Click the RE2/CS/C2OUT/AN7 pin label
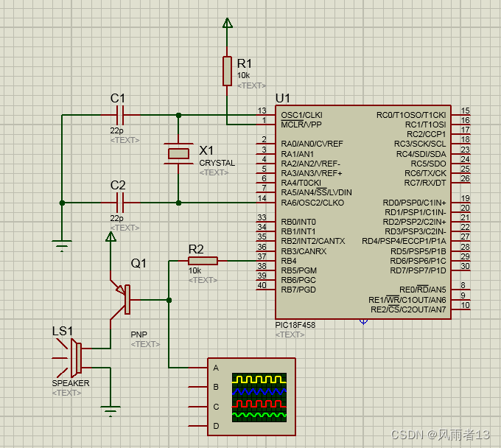 pos(408,309)
